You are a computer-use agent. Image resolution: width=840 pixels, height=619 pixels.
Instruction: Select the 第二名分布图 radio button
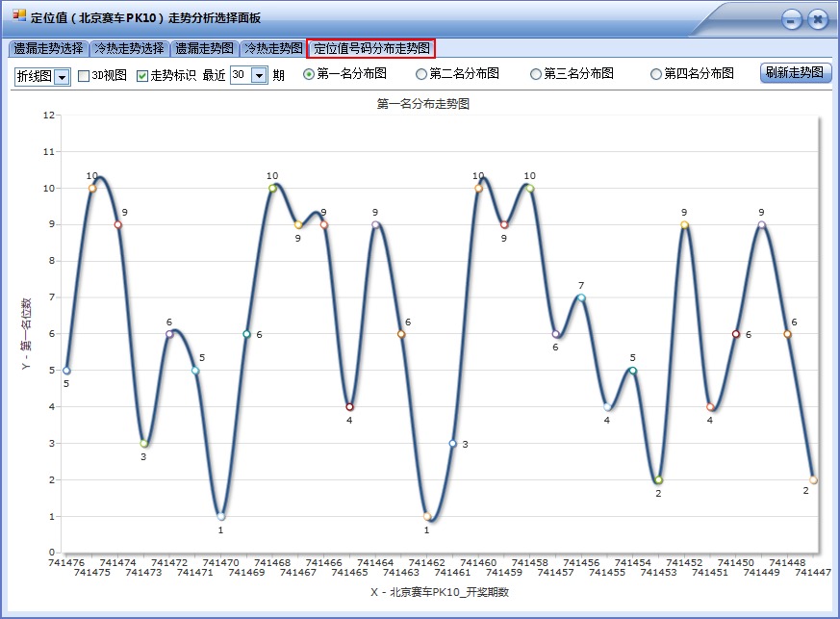click(421, 74)
